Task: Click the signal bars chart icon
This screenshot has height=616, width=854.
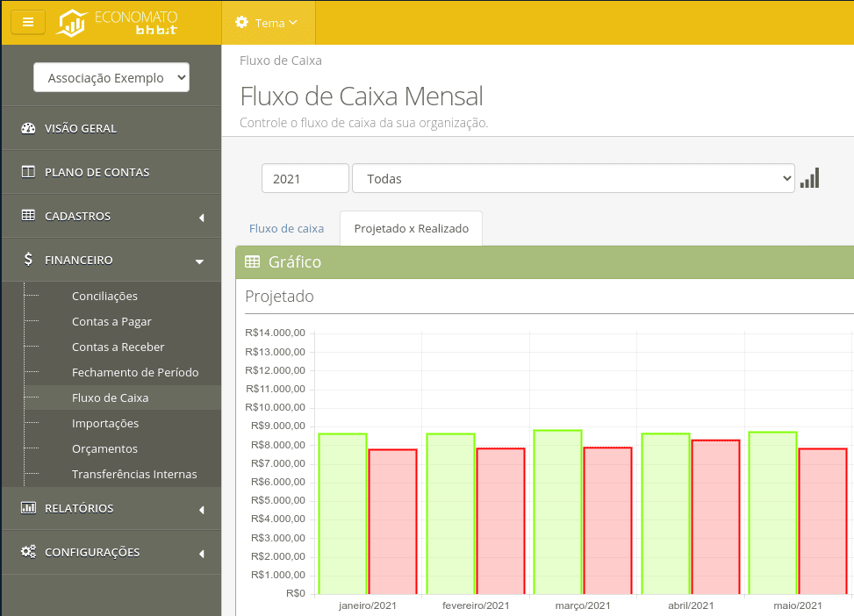Action: [810, 178]
